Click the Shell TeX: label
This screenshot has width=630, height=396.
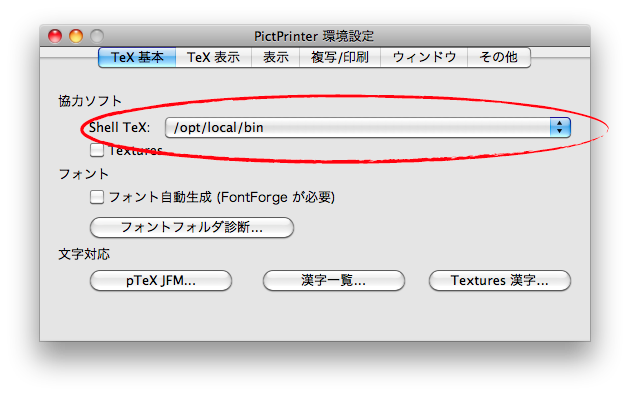(x=119, y=127)
